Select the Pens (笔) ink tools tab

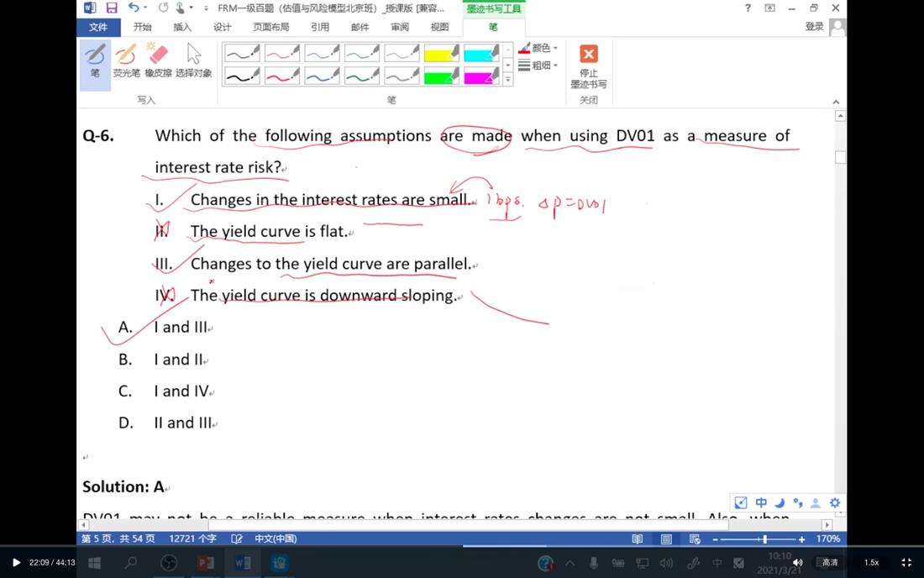point(493,27)
